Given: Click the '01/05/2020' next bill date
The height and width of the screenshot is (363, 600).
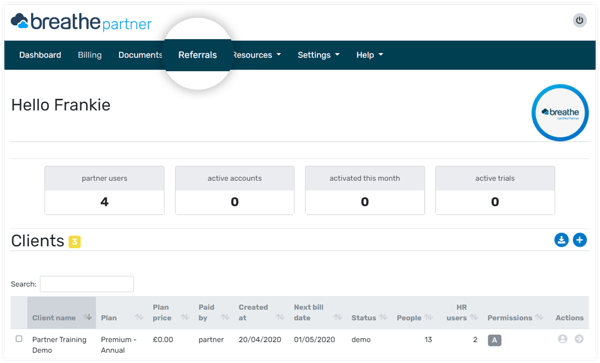Looking at the screenshot, I should pyautogui.click(x=314, y=340).
